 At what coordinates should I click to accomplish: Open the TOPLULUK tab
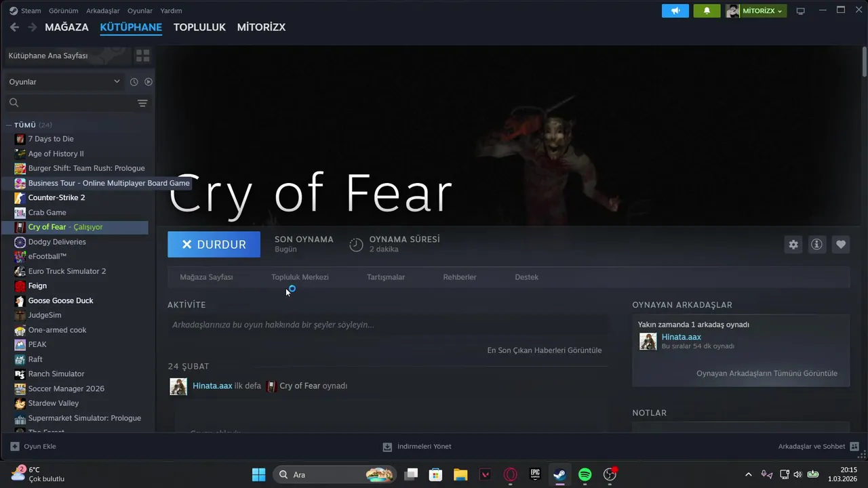click(199, 27)
